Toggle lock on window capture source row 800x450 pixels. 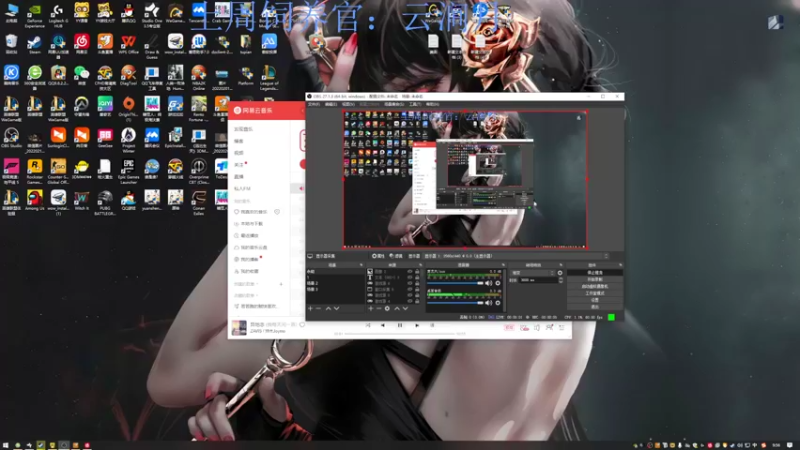[417, 289]
